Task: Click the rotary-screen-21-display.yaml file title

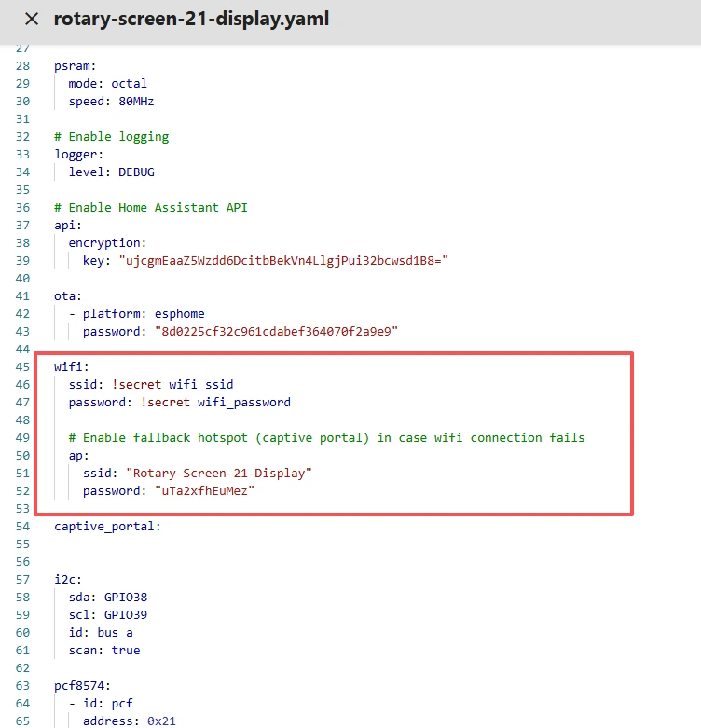Action: (191, 19)
